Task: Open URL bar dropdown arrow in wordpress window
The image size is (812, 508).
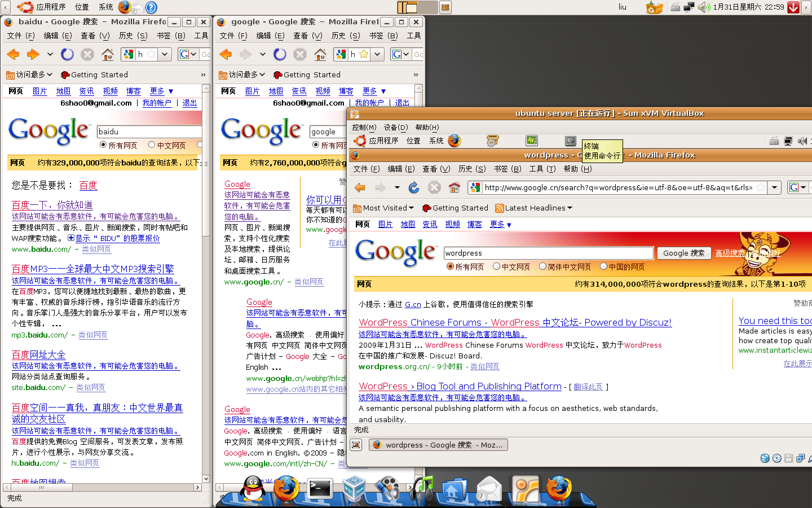Action: pos(775,187)
